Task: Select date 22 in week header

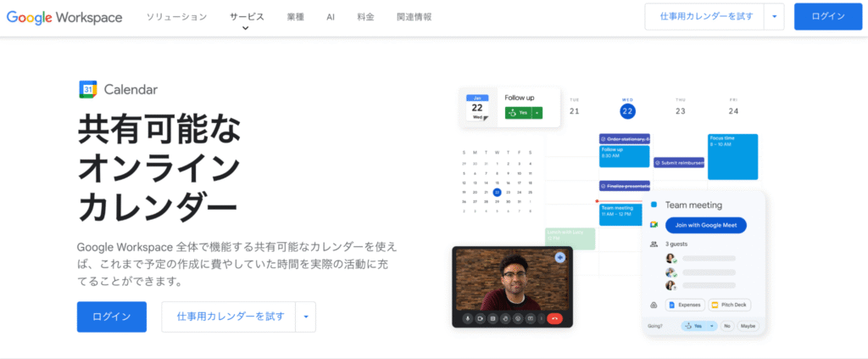Action: point(627,111)
